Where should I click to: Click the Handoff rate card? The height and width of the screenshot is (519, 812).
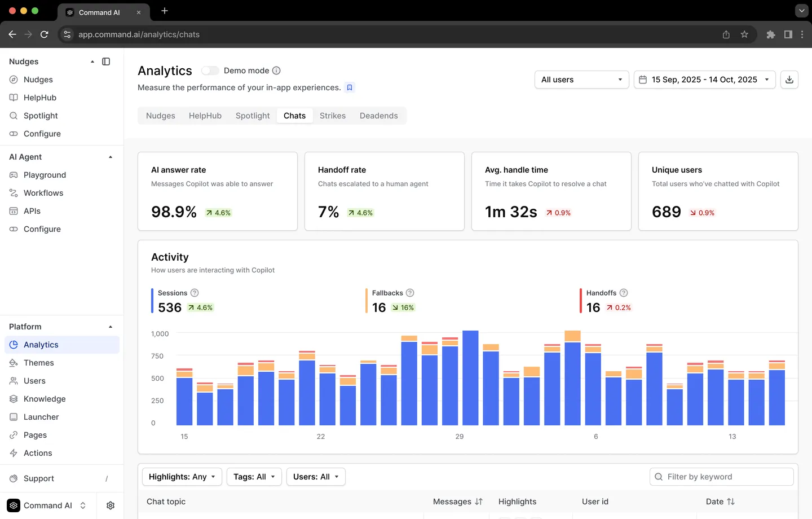(385, 191)
